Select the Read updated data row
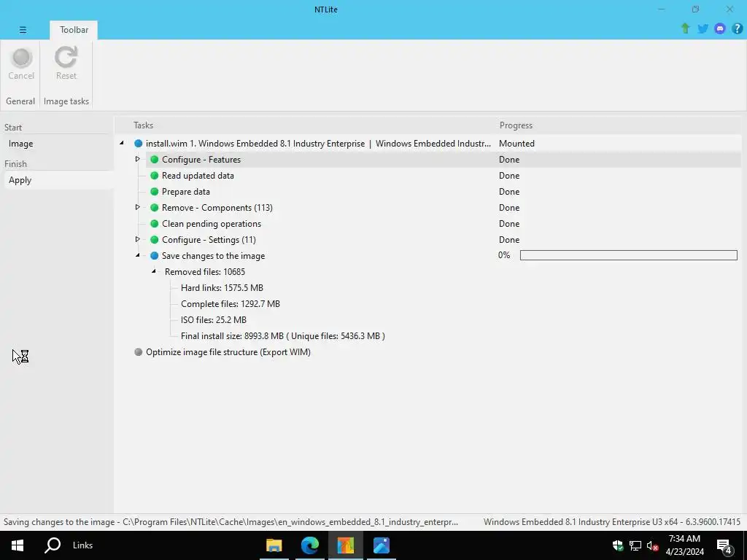Viewport: 747px width, 560px height. tap(198, 176)
